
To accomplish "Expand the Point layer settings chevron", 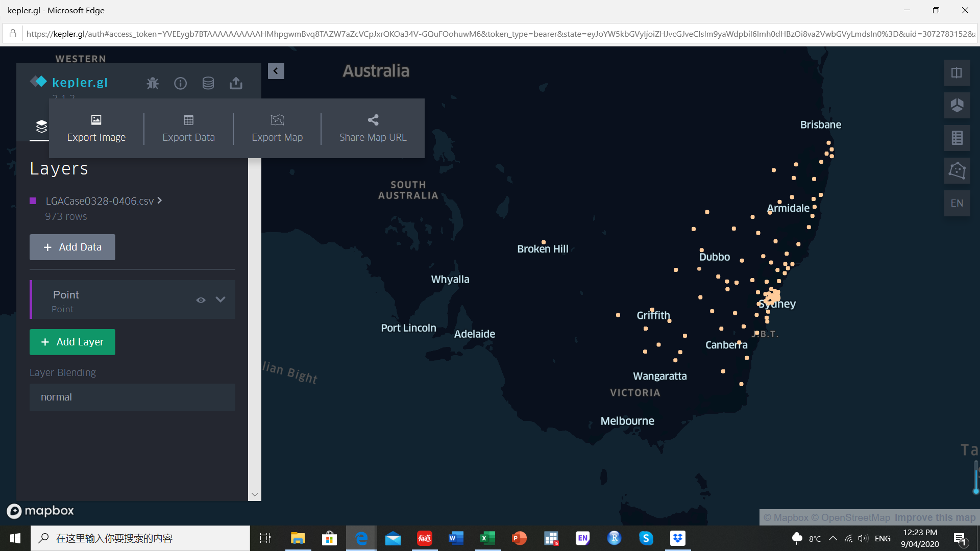I will point(220,299).
